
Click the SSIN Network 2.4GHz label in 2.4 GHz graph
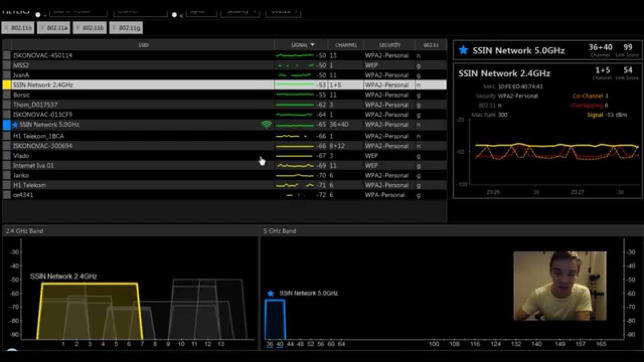coord(63,277)
